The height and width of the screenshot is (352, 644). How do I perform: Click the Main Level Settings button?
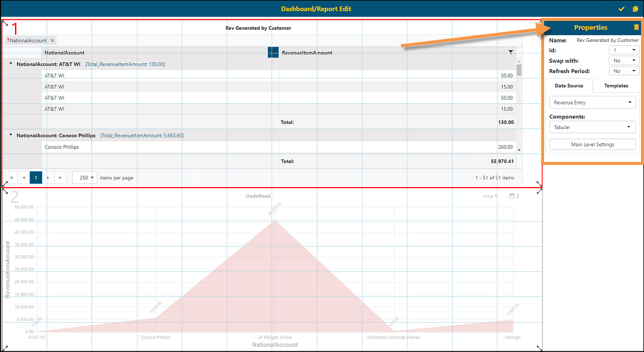592,144
